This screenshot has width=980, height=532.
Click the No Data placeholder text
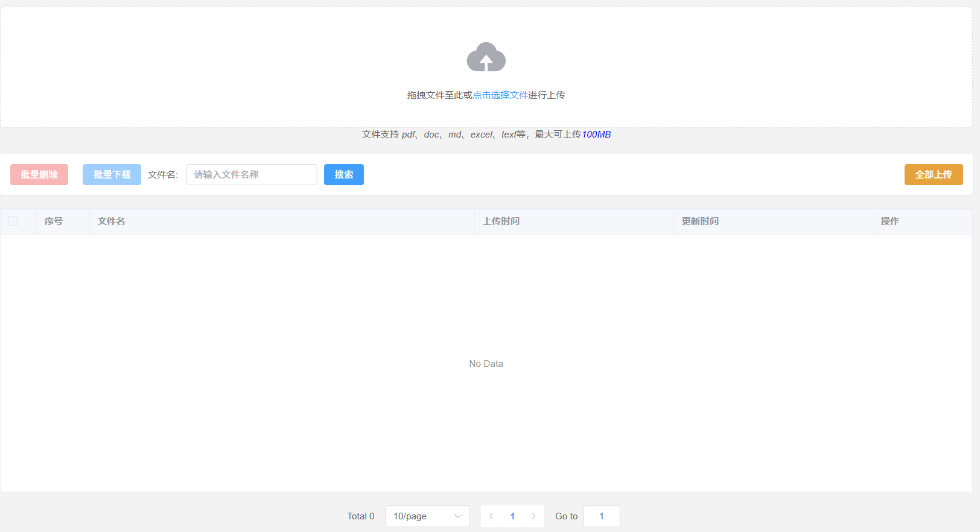pos(486,364)
